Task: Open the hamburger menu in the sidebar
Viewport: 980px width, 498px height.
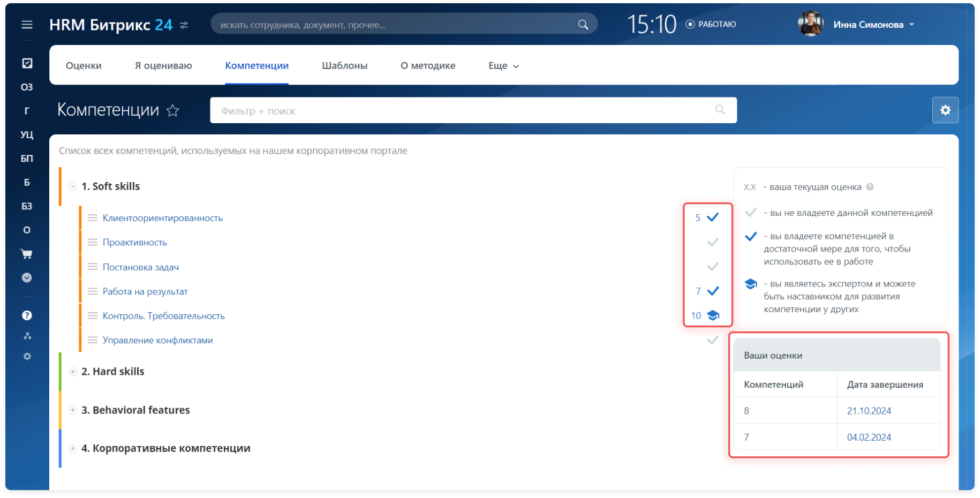Action: pos(27,25)
